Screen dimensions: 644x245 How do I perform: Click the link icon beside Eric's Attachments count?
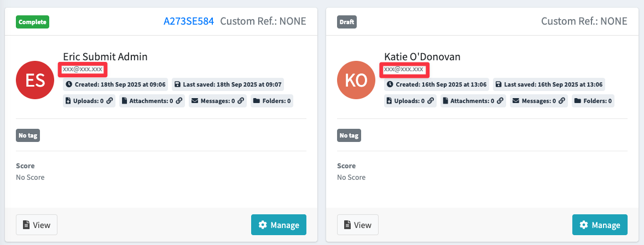[x=179, y=101]
